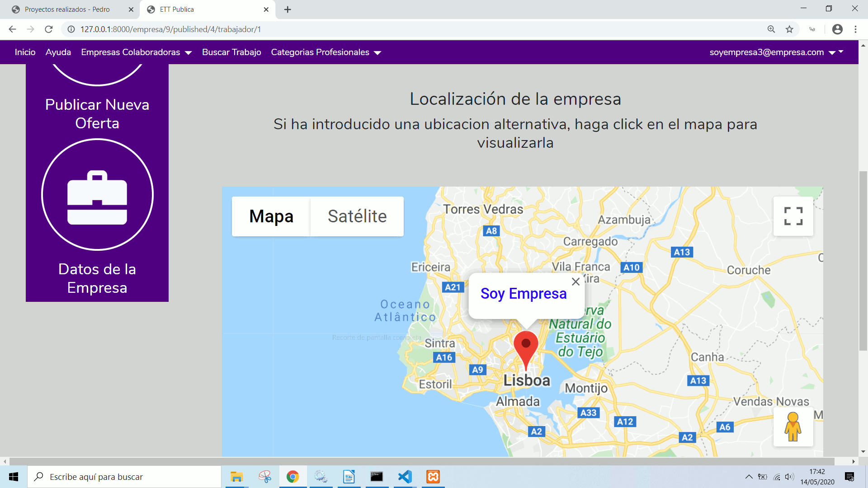Open Chrome three-dot menu
This screenshot has height=488, width=868.
coord(855,29)
